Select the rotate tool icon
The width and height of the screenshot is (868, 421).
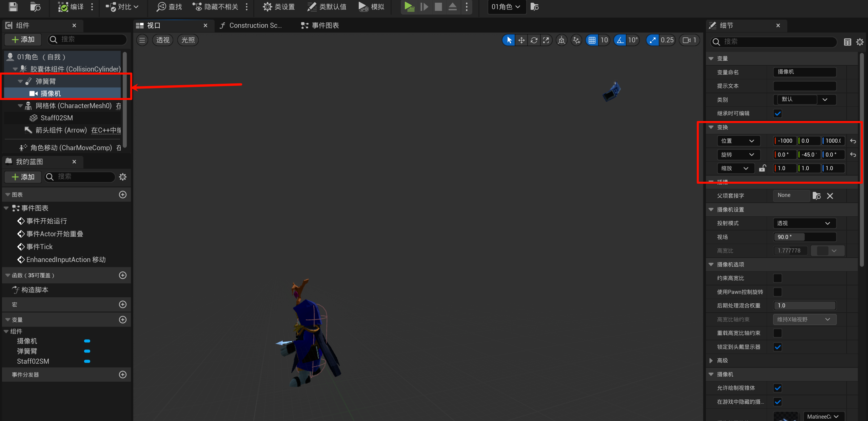[x=534, y=40]
